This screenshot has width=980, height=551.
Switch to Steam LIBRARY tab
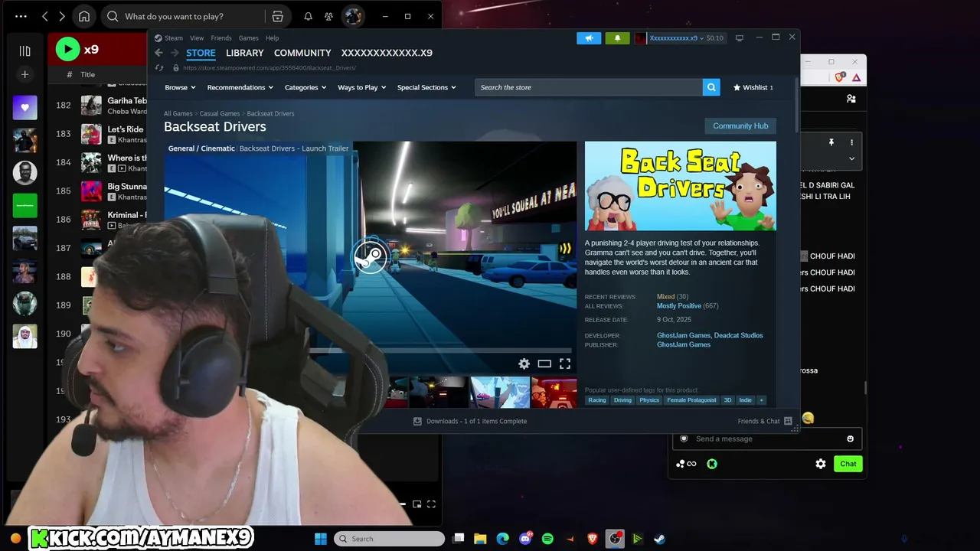(x=245, y=53)
